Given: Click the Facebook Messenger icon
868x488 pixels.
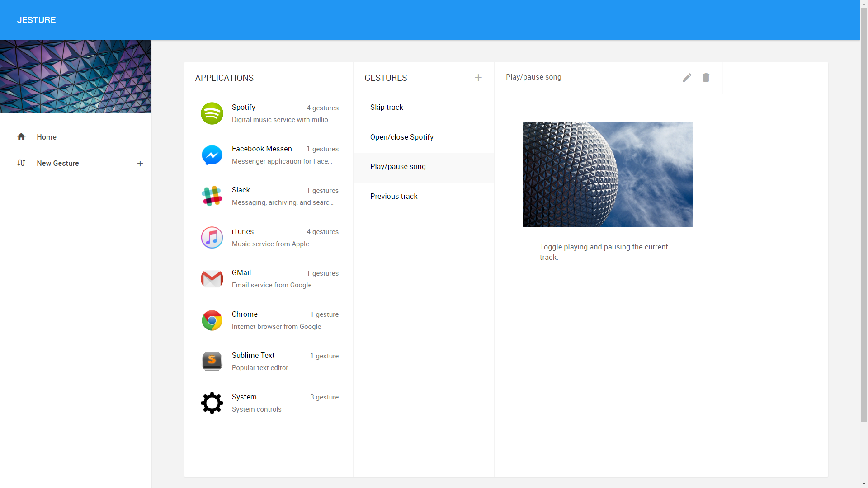Looking at the screenshot, I should [212, 155].
